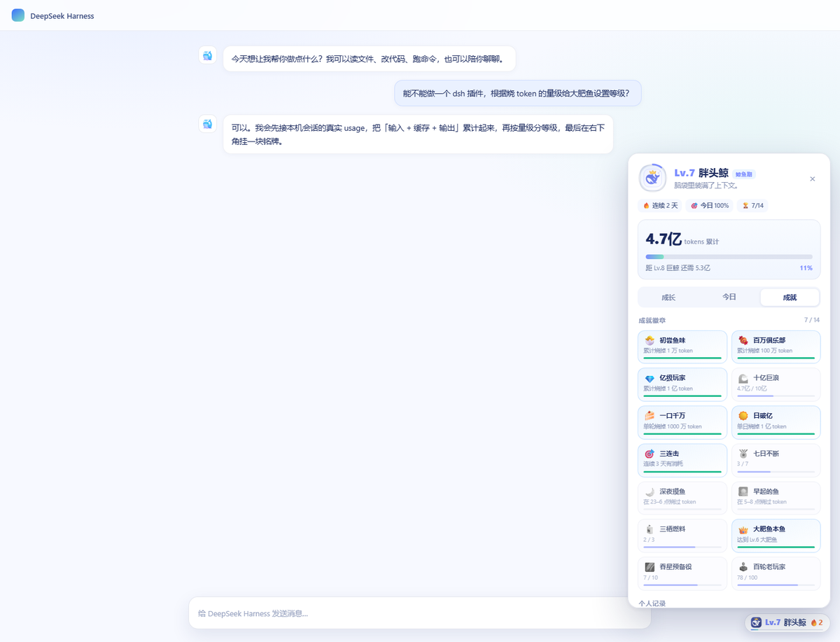This screenshot has width=840, height=642.
Task: Close the level panel with the X
Action: tap(813, 179)
